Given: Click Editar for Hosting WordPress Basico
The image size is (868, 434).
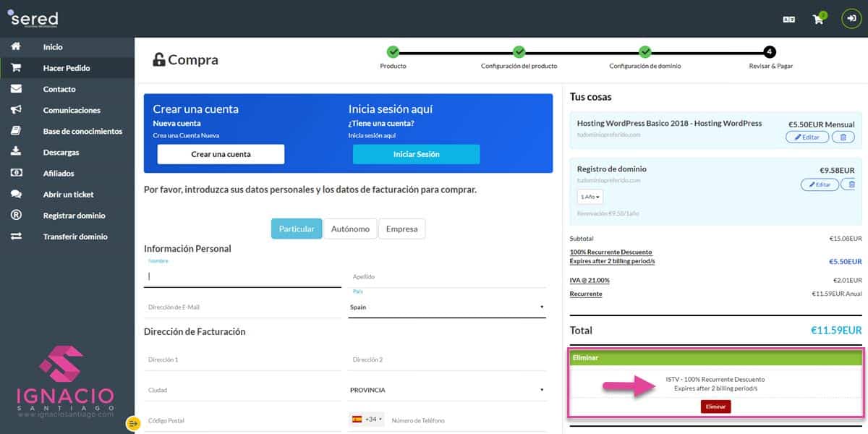Looking at the screenshot, I should pos(808,137).
